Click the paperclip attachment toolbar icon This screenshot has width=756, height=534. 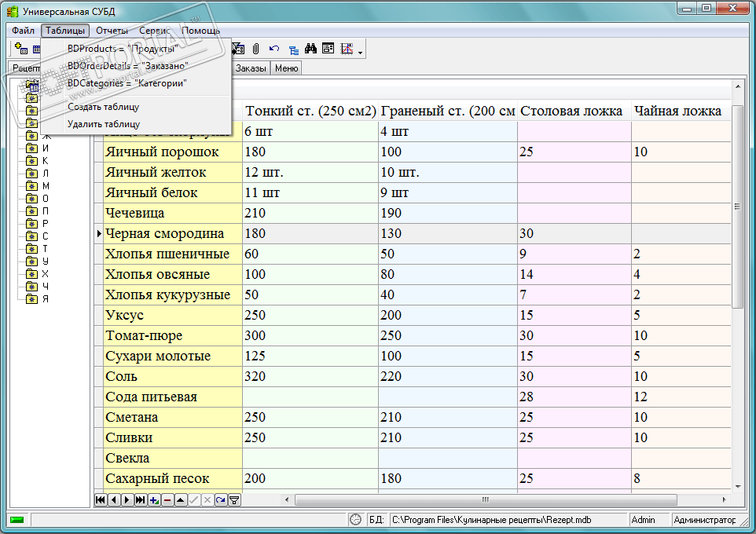[x=256, y=49]
